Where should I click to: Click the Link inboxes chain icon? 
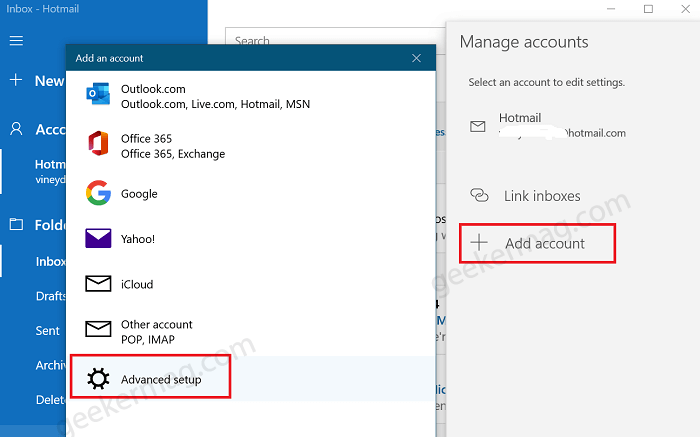pos(479,195)
